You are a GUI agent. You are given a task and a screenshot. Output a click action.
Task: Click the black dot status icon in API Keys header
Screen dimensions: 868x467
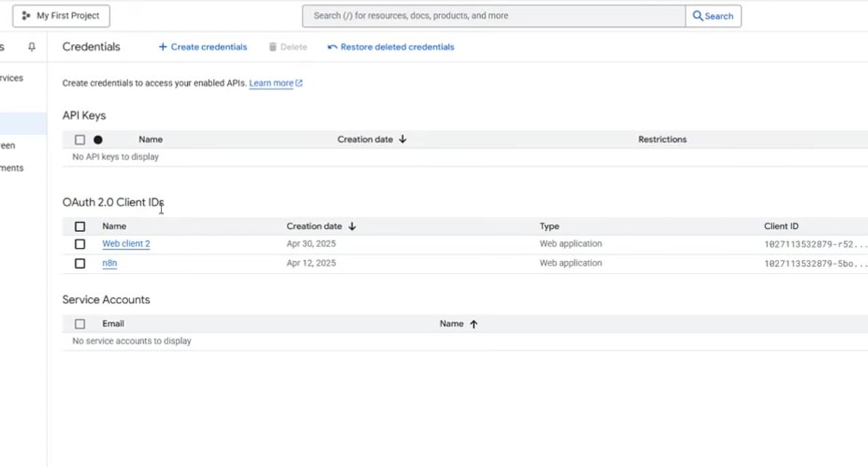pyautogui.click(x=98, y=140)
